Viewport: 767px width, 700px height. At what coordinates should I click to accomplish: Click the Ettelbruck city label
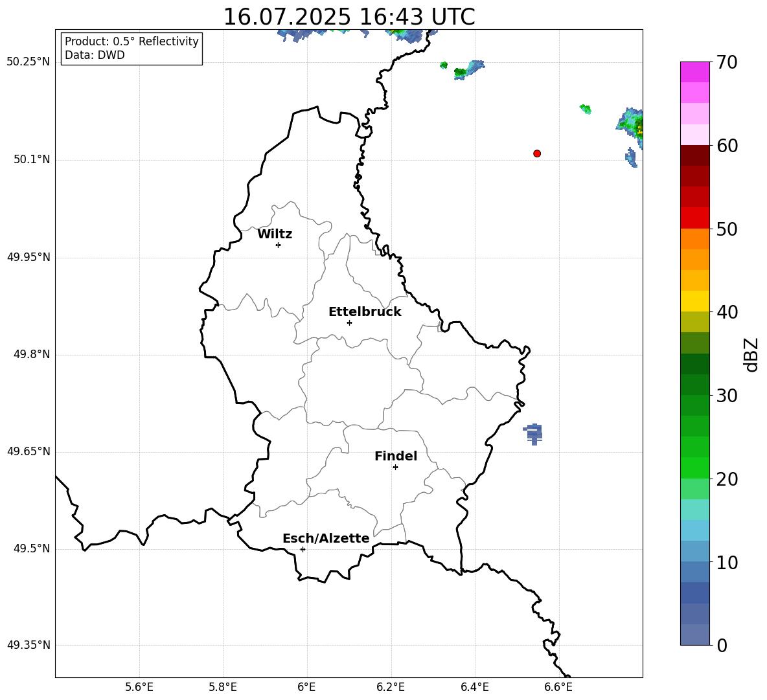[365, 312]
